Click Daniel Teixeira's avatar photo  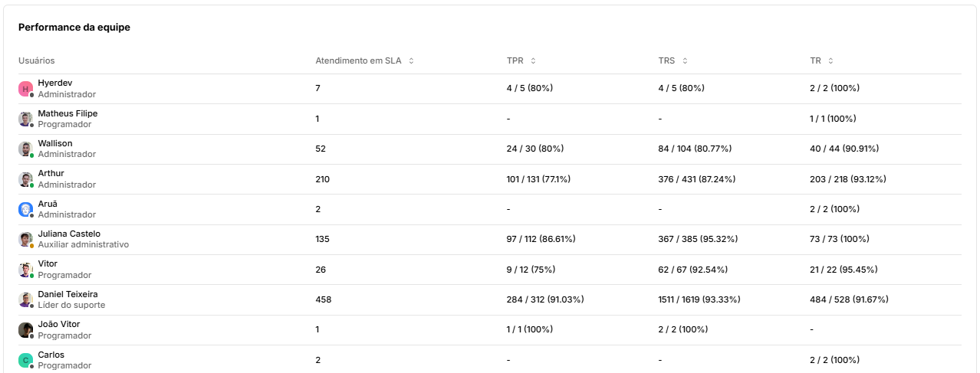[x=25, y=299]
